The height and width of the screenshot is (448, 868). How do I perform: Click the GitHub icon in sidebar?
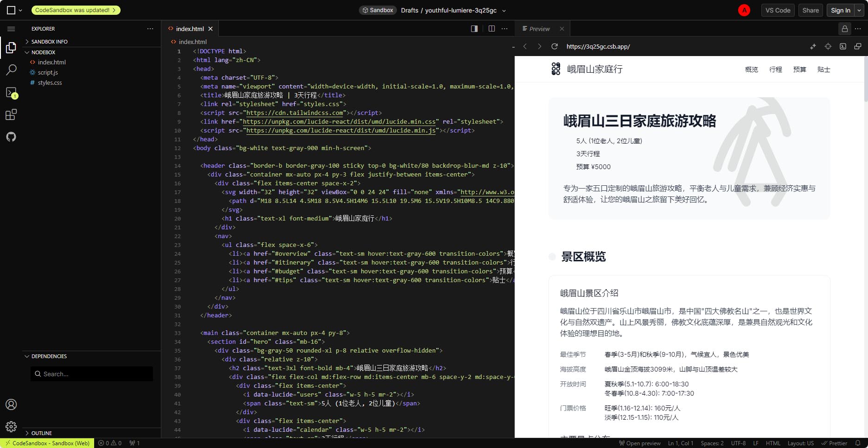11,137
